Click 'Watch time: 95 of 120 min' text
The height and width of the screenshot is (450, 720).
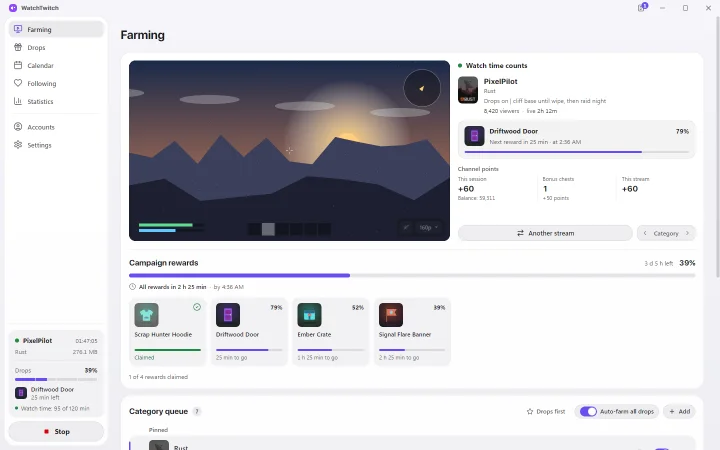click(55, 408)
